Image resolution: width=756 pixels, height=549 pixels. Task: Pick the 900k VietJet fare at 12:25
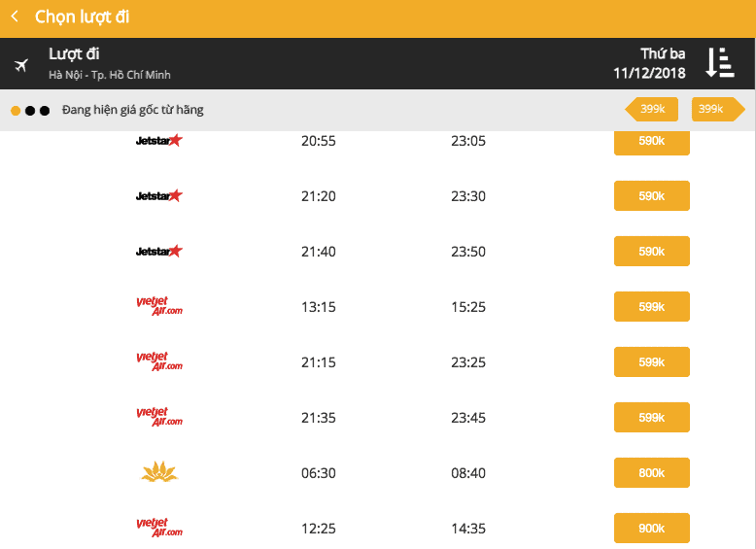click(x=652, y=529)
